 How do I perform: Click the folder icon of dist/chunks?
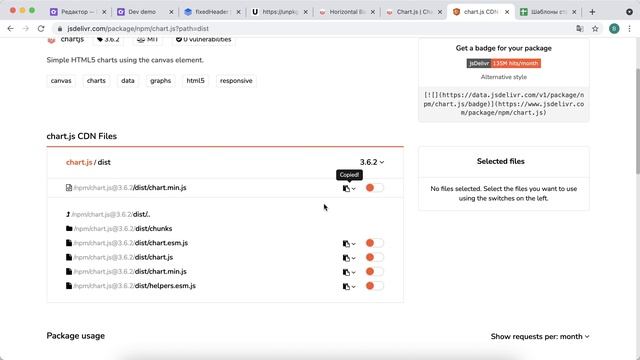[69, 229]
